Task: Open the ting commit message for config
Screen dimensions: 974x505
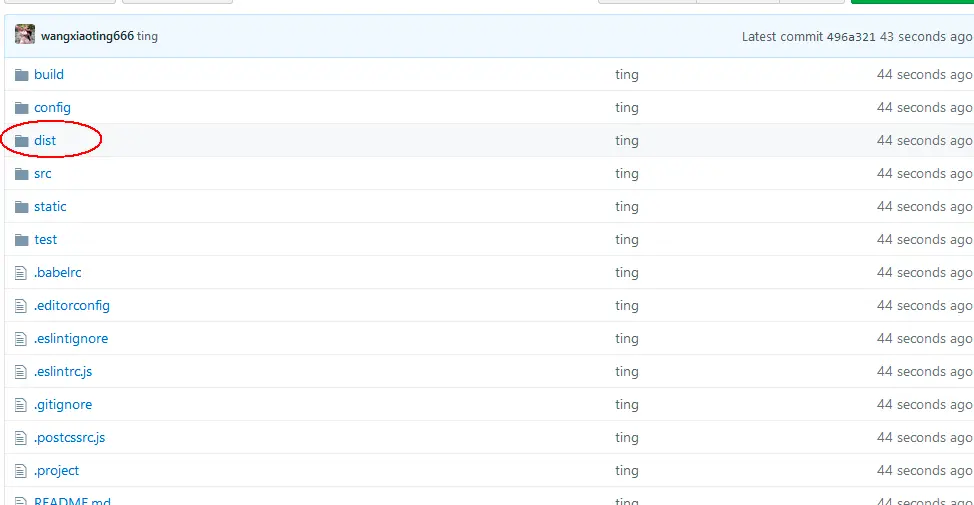Action: pos(627,107)
